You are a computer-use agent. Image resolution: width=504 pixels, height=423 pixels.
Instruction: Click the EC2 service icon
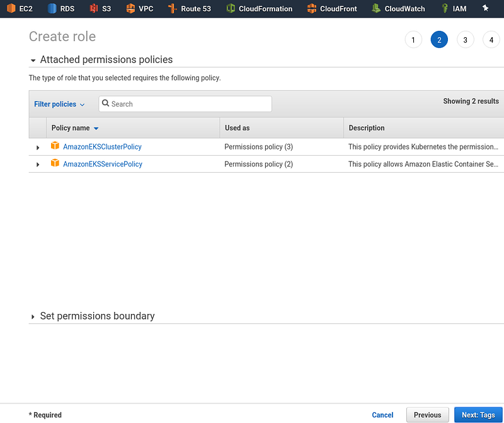[x=11, y=8]
